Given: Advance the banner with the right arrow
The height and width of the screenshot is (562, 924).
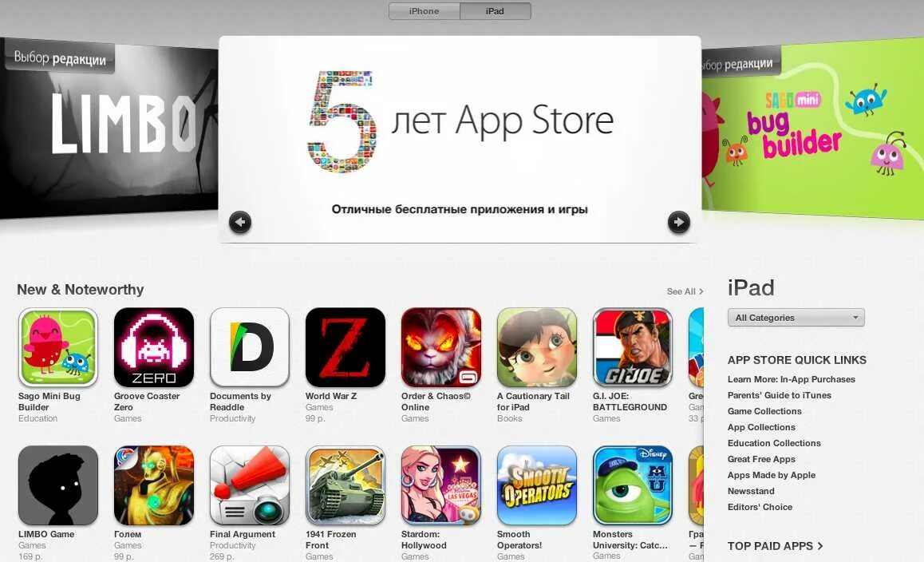Looking at the screenshot, I should (679, 222).
